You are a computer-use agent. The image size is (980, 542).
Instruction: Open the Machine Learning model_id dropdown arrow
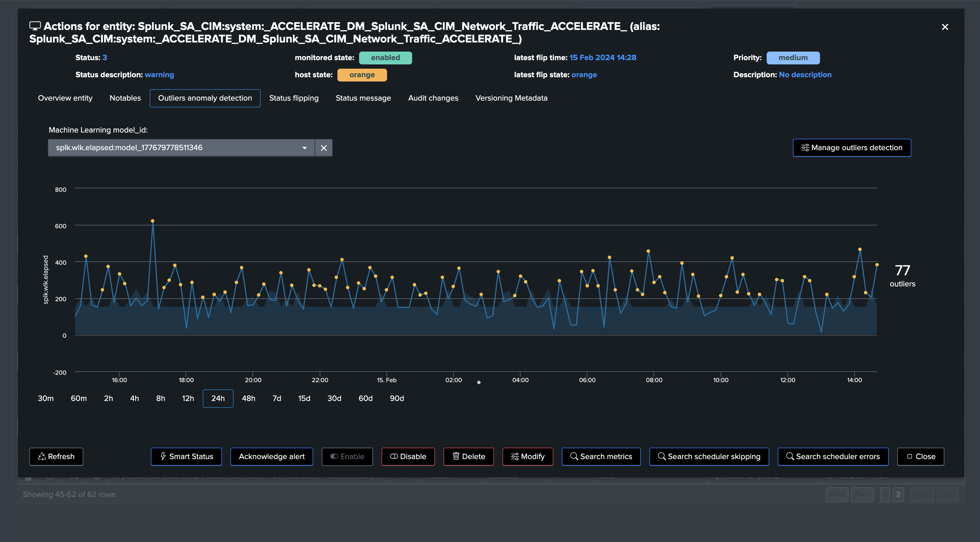[x=304, y=148]
